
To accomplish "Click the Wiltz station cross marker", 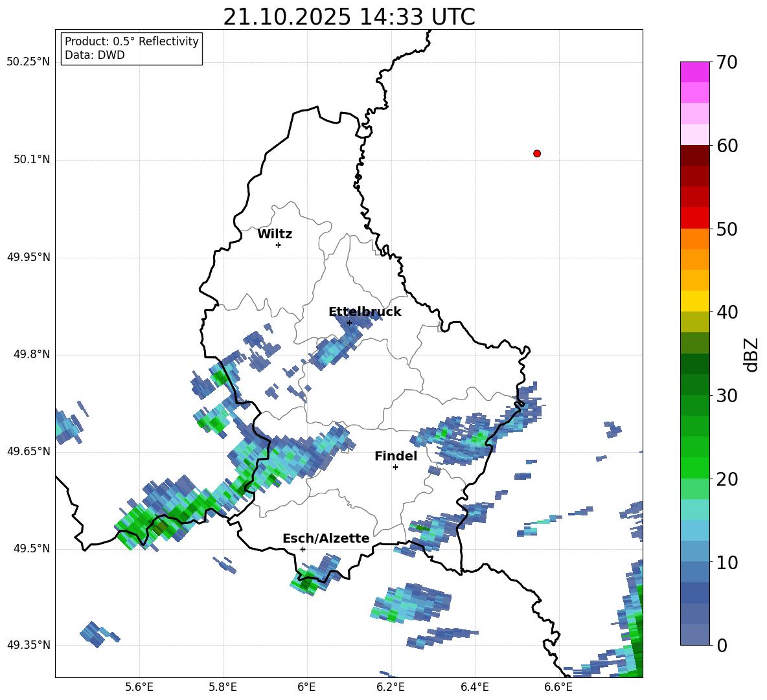I will pyautogui.click(x=278, y=245).
